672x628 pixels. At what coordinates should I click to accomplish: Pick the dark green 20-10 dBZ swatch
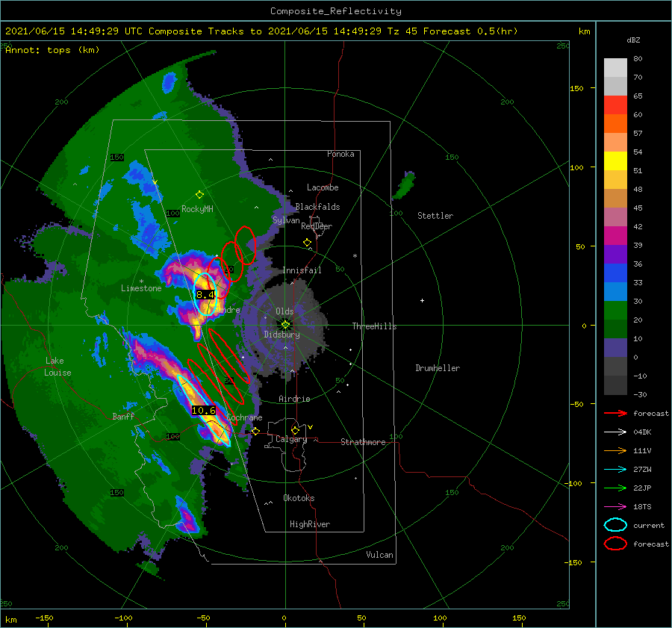point(615,329)
